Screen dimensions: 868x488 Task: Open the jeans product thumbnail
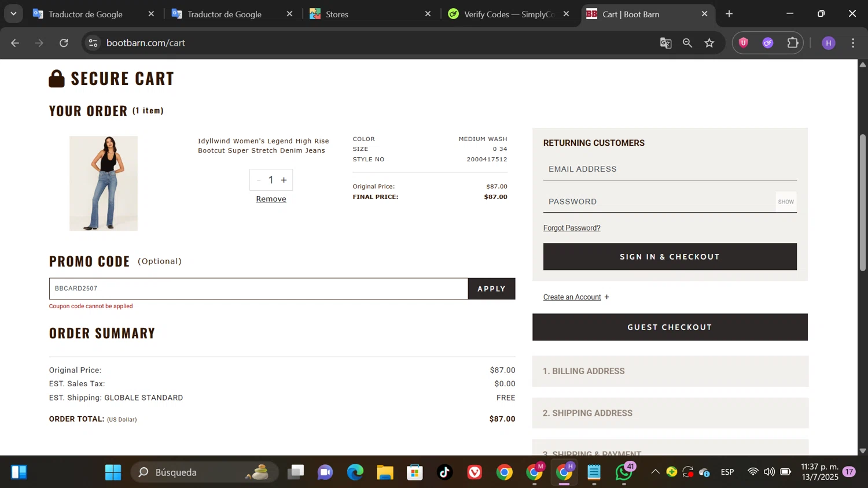104,183
